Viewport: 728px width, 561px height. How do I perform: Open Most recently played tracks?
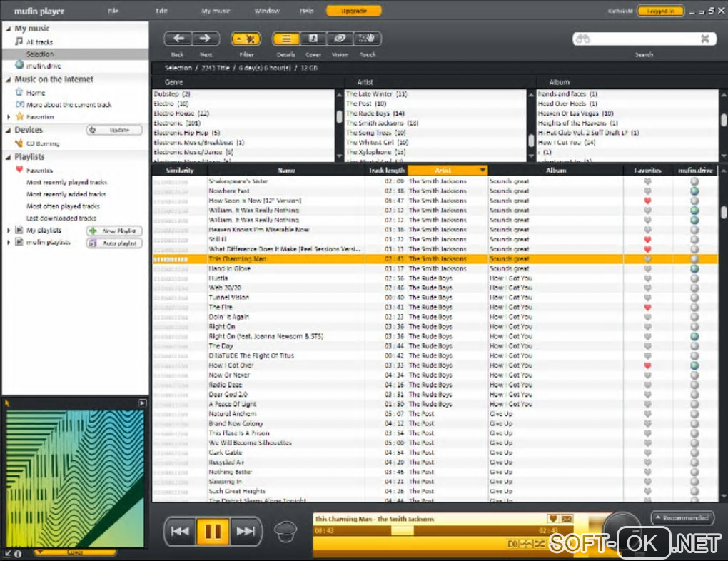[x=66, y=182]
